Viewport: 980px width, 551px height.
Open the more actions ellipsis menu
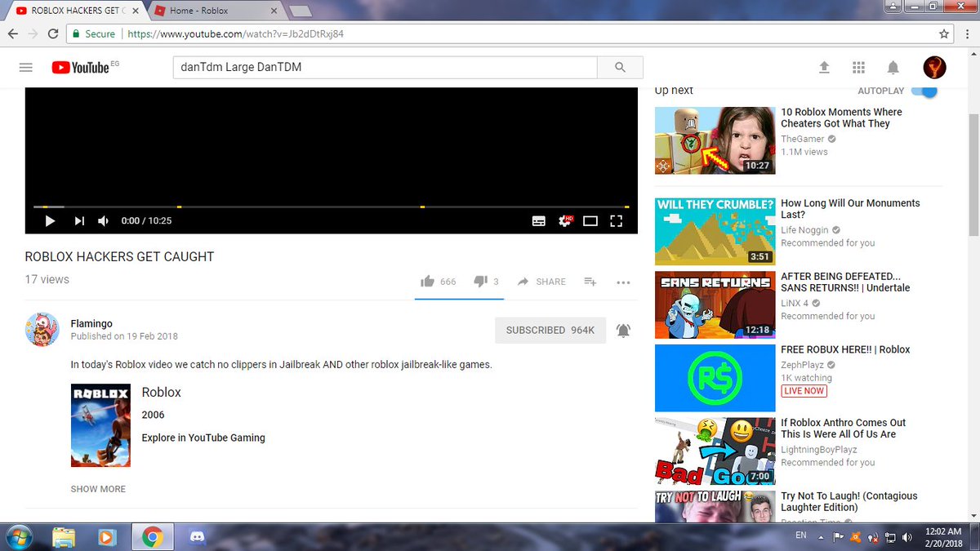click(623, 282)
